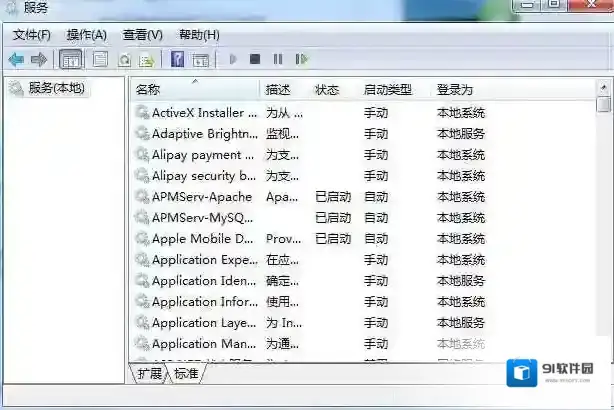Image resolution: width=614 pixels, height=410 pixels.
Task: Open the 查看(V) menu
Action: (x=142, y=35)
